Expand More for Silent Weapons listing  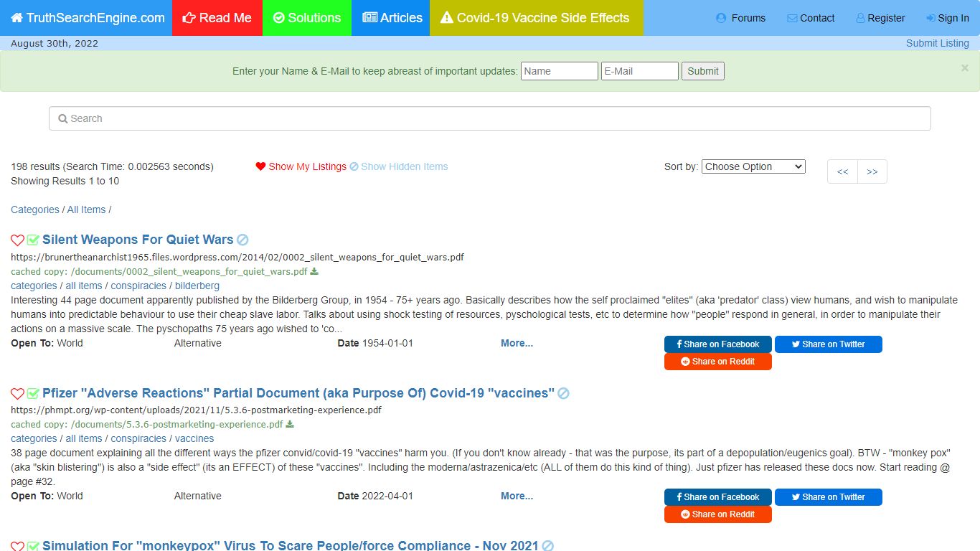click(517, 343)
